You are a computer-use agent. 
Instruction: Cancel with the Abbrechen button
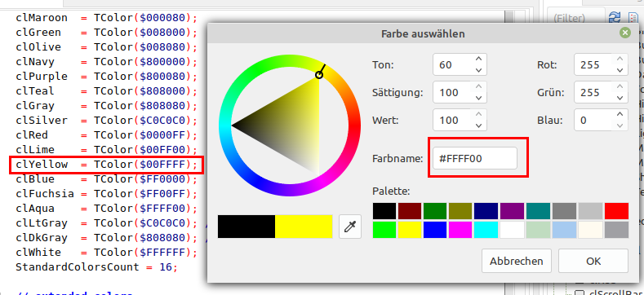click(x=517, y=261)
